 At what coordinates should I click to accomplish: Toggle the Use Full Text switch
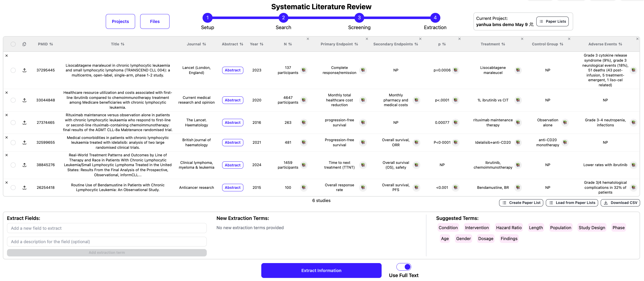pos(404,267)
